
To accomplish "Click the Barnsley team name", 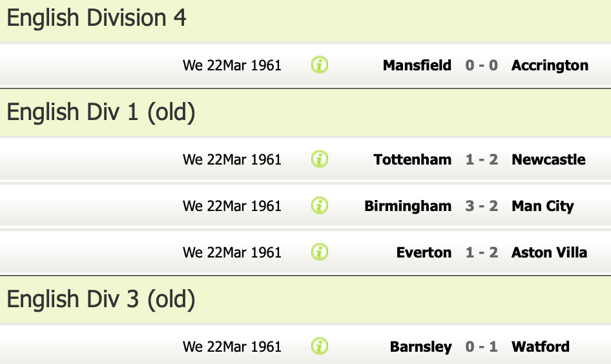I will pyautogui.click(x=420, y=347).
